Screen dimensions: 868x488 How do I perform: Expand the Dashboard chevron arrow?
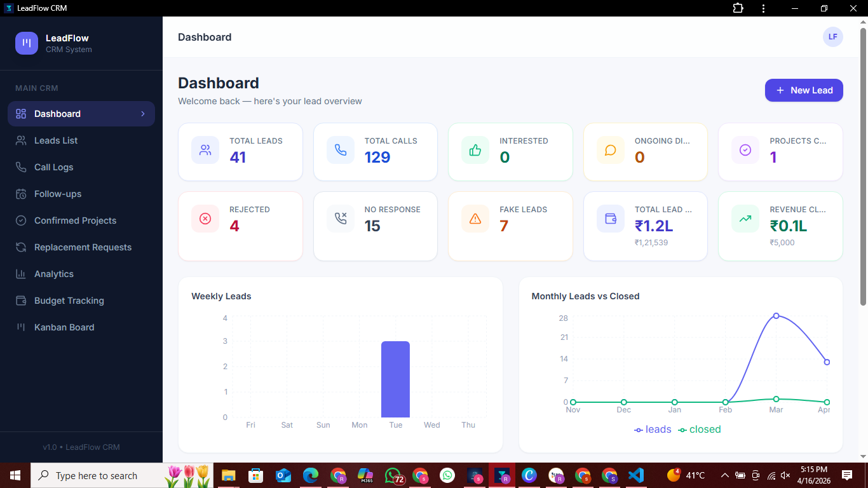click(143, 114)
